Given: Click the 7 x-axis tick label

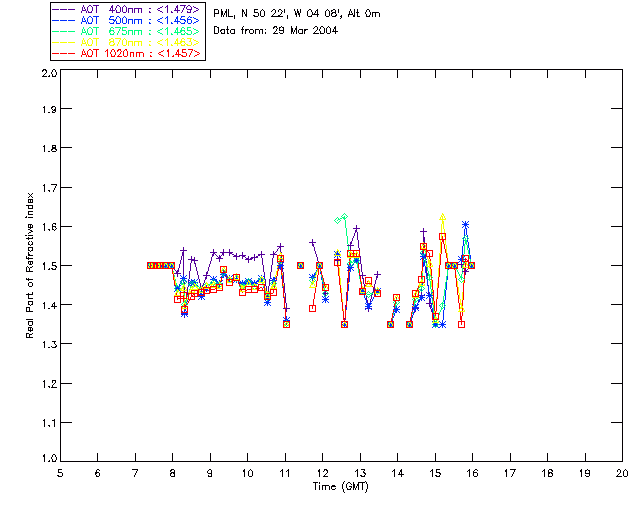Looking at the screenshot, I should pyautogui.click(x=135, y=473).
